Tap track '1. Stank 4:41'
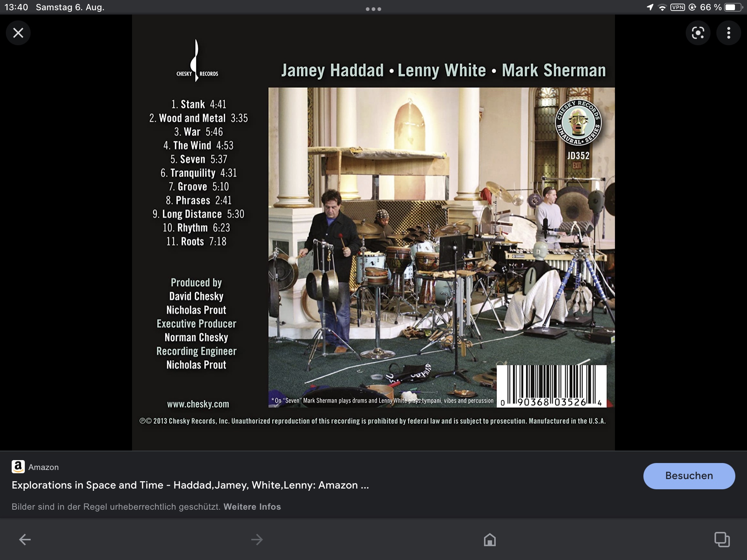 pos(199,104)
